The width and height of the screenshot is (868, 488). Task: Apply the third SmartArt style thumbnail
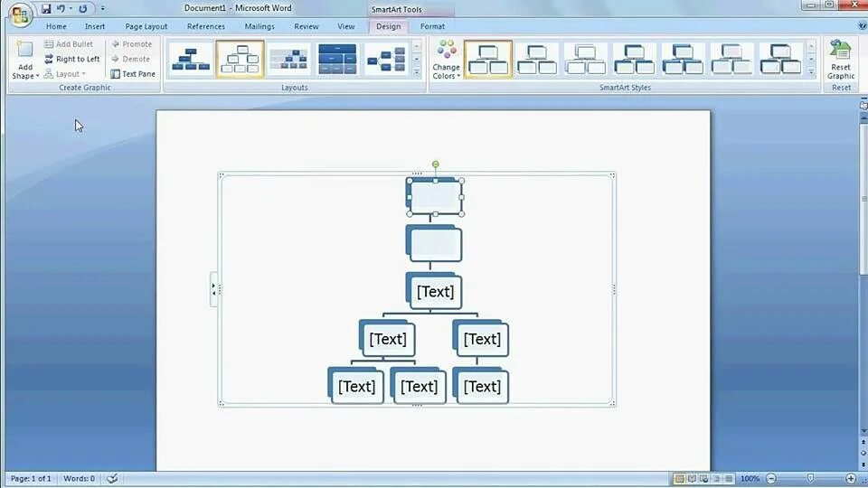[x=585, y=60]
